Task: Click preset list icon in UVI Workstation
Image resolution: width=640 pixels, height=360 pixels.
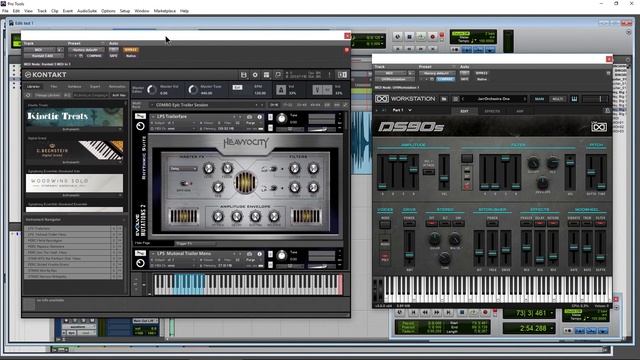Action: pos(456,99)
